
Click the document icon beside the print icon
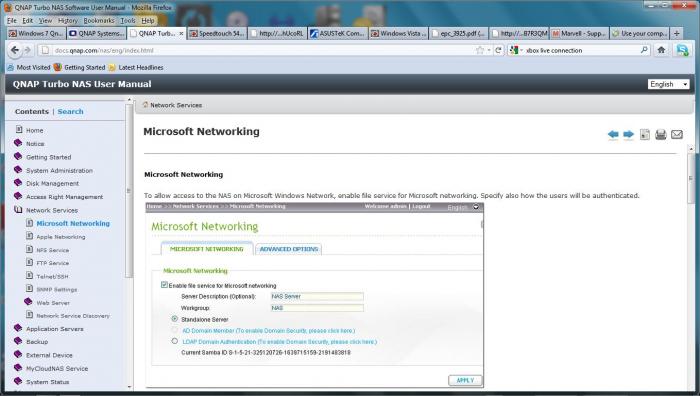[645, 134]
